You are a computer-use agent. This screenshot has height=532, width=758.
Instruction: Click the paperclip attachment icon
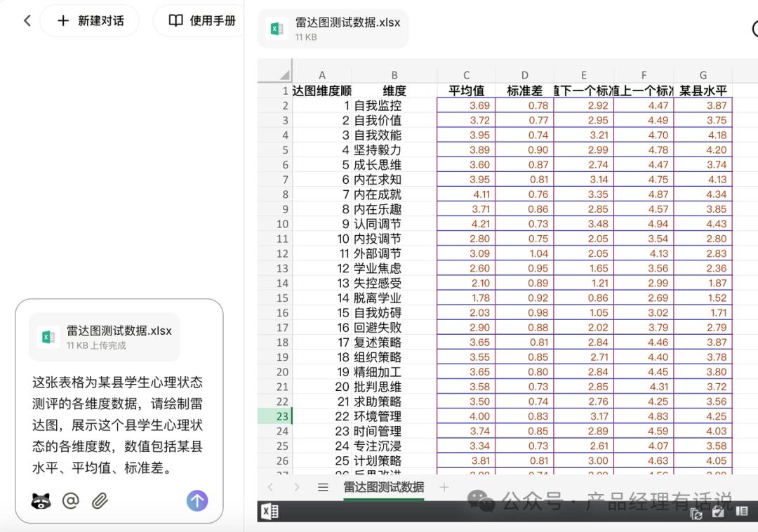pos(100,500)
